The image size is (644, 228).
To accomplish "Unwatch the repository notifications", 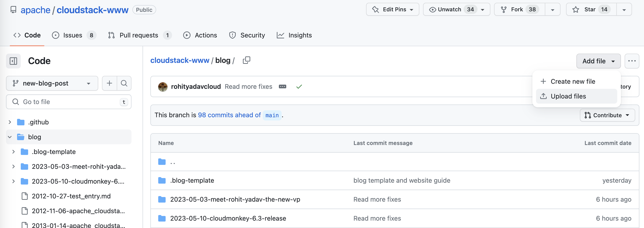I will 445,9.
